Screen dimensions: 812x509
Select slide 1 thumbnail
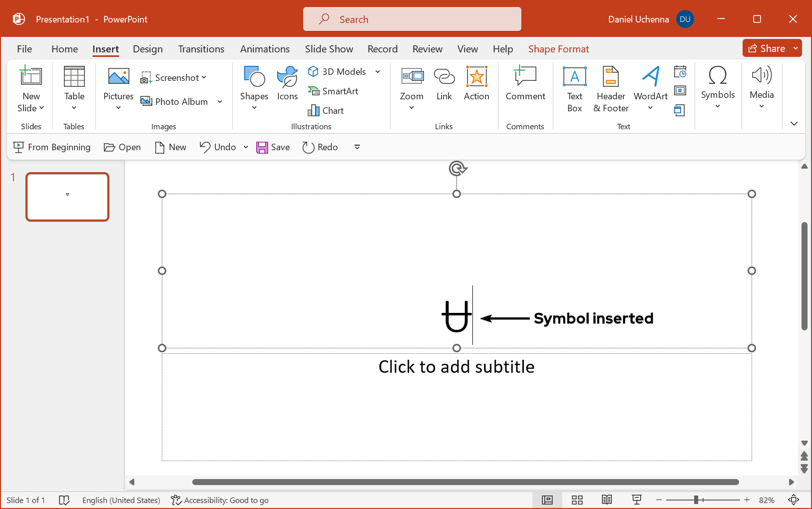click(x=67, y=197)
